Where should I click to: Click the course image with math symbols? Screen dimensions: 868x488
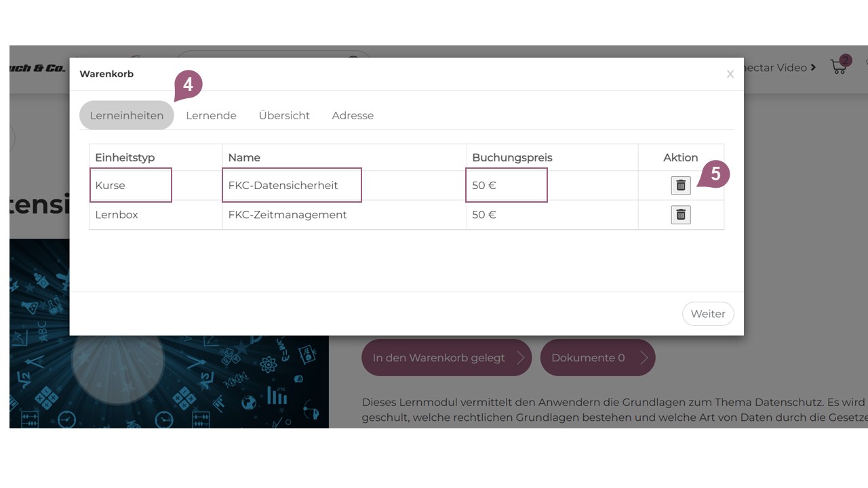(x=170, y=383)
